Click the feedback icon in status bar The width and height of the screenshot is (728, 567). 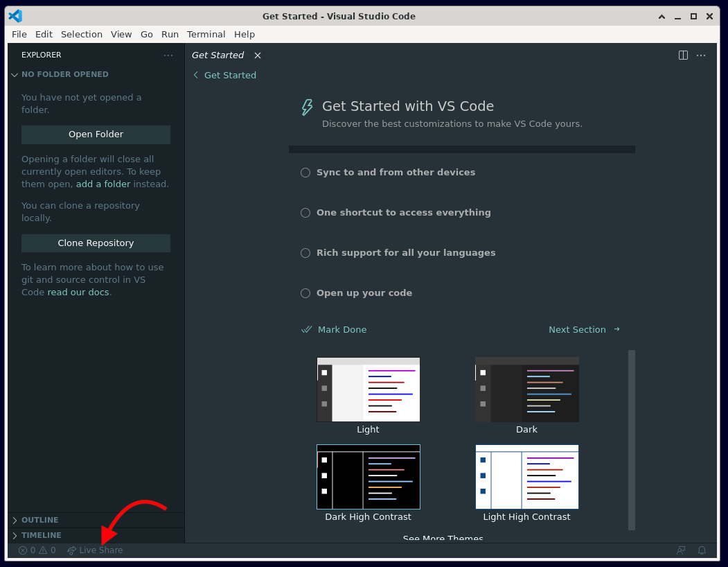coord(681,550)
